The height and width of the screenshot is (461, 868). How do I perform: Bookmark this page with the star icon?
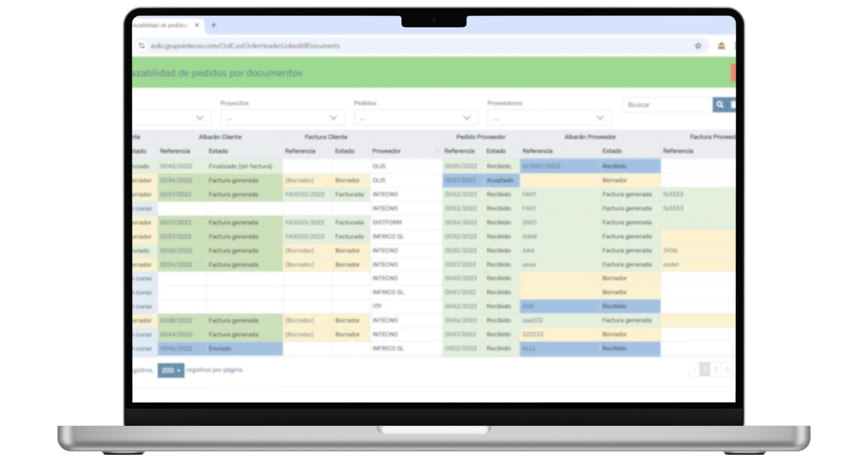(x=698, y=46)
